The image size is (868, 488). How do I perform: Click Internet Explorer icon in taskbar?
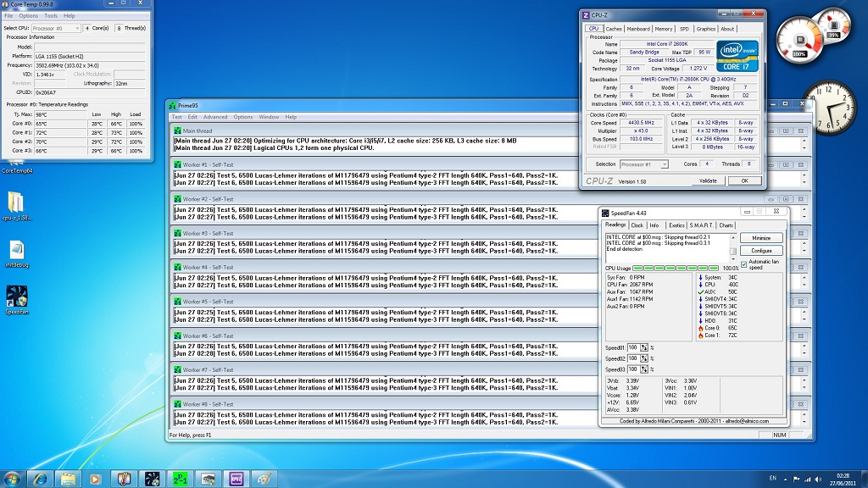(x=39, y=479)
